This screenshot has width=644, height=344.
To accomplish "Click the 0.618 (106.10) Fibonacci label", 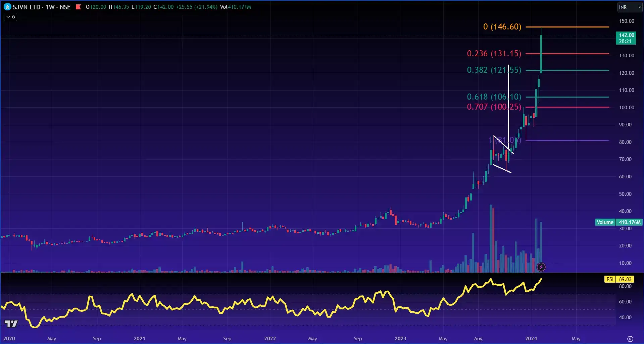I will coord(494,97).
